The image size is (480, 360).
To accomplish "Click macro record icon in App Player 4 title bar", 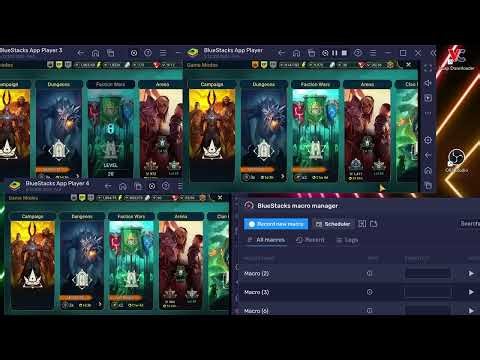I will [x=152, y=186].
